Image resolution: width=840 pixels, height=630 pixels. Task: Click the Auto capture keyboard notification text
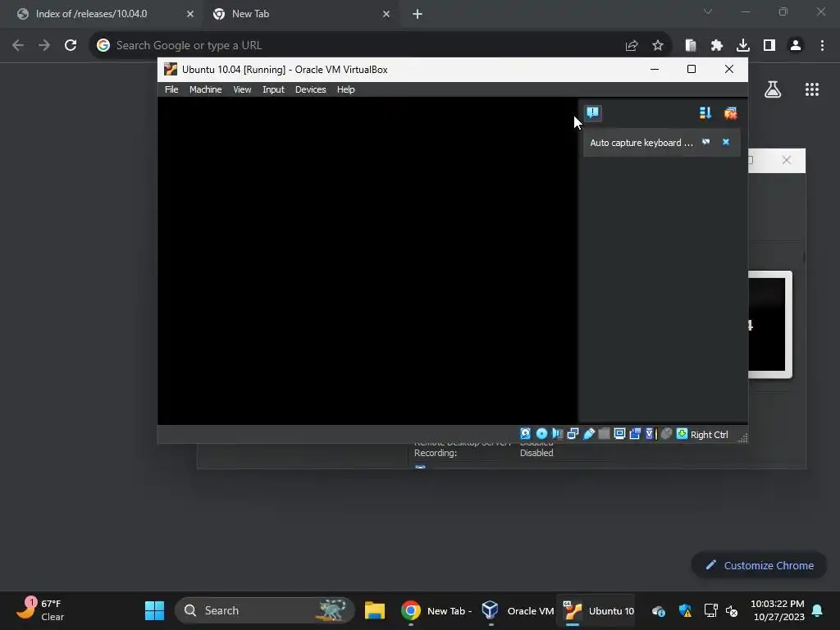641,143
